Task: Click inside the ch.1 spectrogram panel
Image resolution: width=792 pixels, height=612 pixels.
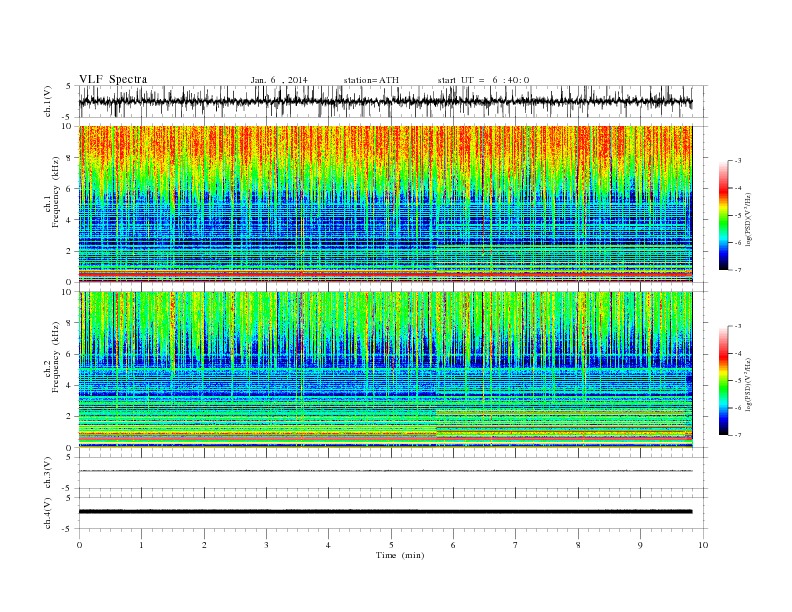Action: tap(385, 204)
